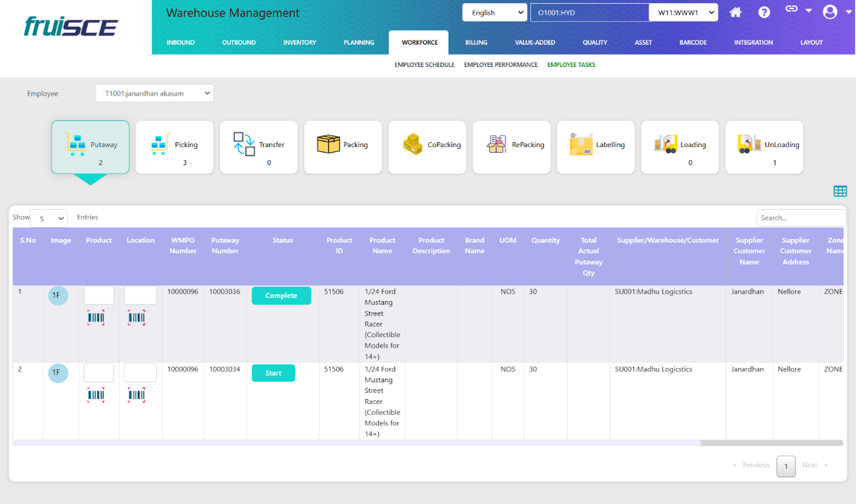Click row 1 product barcode scan icon
856x504 pixels.
point(96,318)
